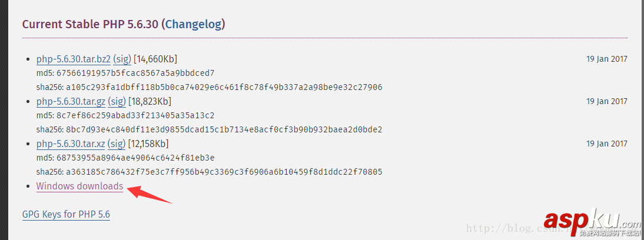The width and height of the screenshot is (644, 240).
Task: Open the sig link for tar.xz
Action: [117, 144]
